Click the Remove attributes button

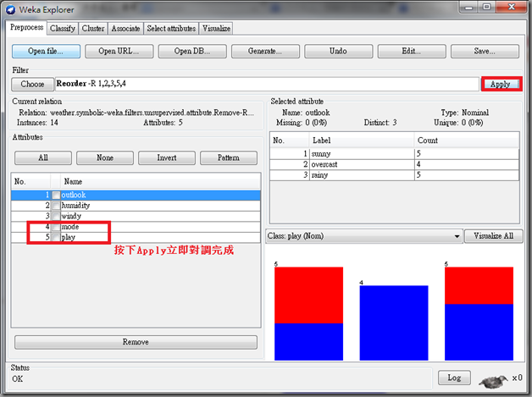pos(136,342)
